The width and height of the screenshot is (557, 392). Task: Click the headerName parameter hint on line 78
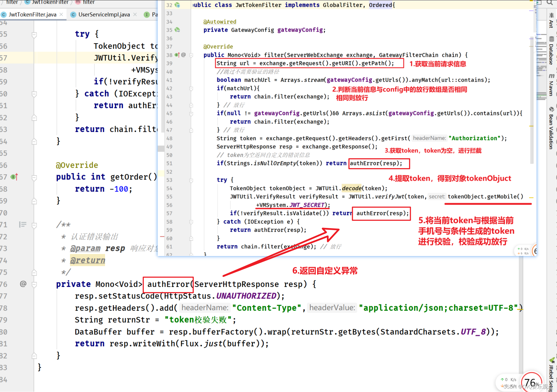coord(205,308)
